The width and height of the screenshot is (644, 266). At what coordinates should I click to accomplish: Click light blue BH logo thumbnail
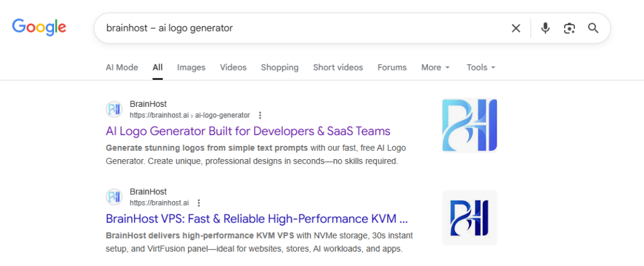(x=469, y=125)
